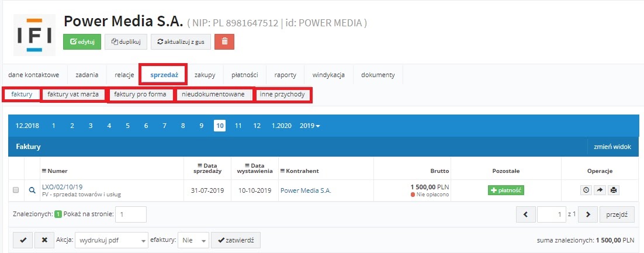The width and height of the screenshot is (644, 253).
Task: Tick the checkbox for invoice LXO/02/10/19
Action: (x=16, y=190)
